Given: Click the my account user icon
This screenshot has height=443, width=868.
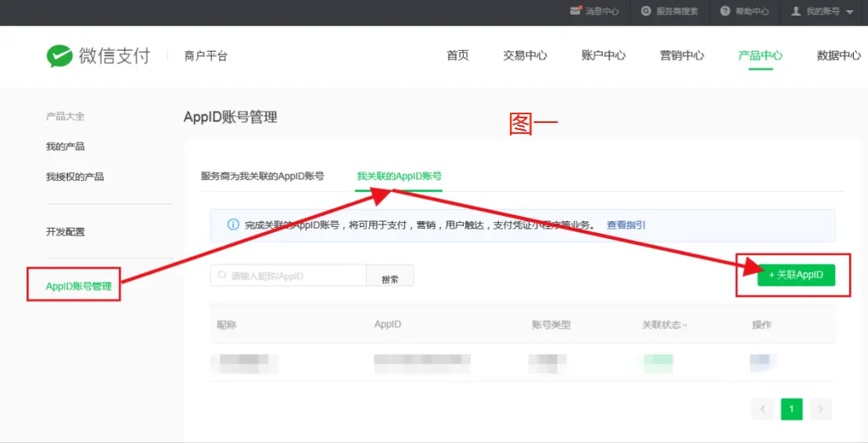Looking at the screenshot, I should point(796,11).
